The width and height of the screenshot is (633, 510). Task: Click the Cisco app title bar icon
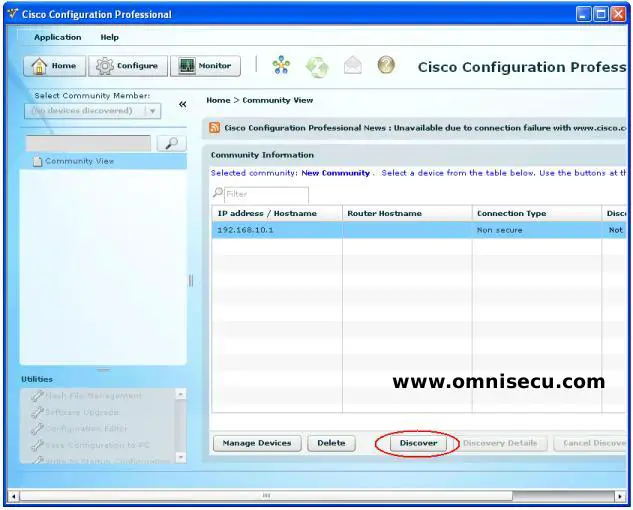tap(13, 14)
